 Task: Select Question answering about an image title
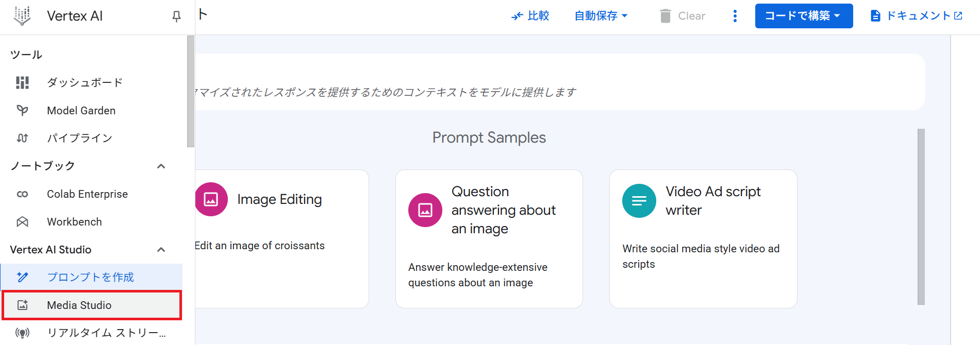coord(504,210)
